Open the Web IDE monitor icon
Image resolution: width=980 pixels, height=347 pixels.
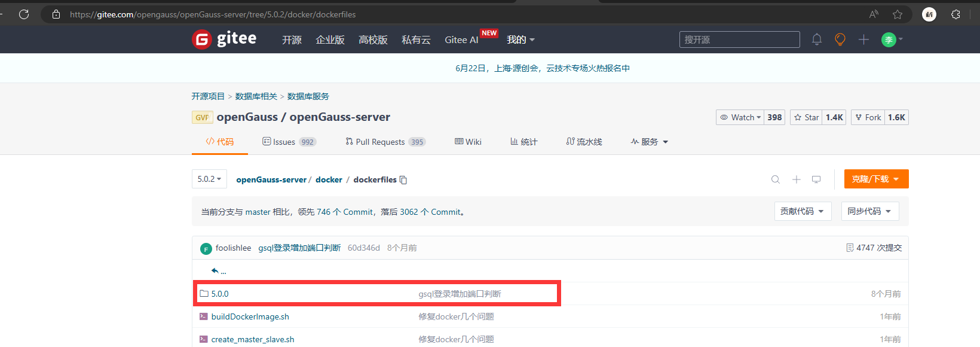(816, 179)
